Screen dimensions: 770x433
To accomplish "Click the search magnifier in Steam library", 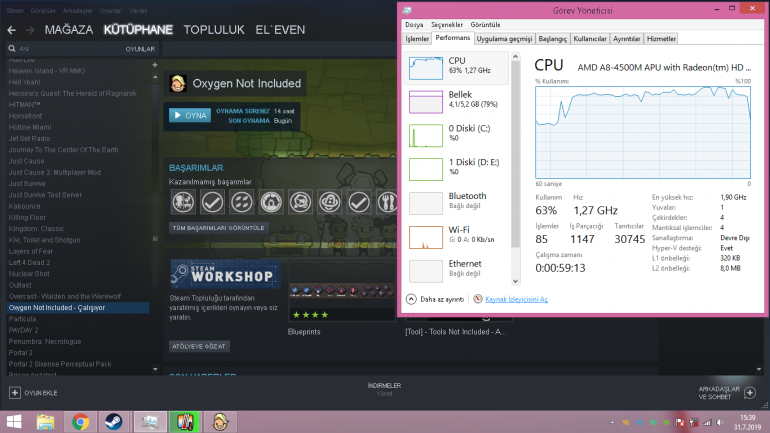I will pos(12,49).
